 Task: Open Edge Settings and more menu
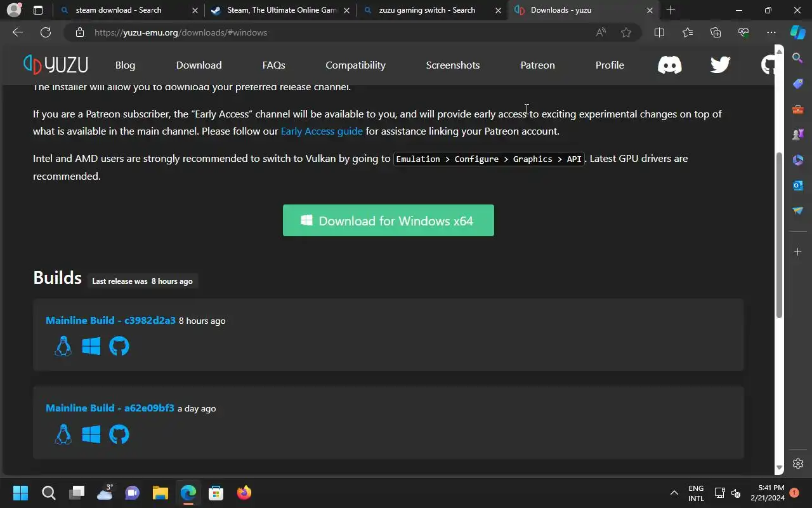(771, 32)
